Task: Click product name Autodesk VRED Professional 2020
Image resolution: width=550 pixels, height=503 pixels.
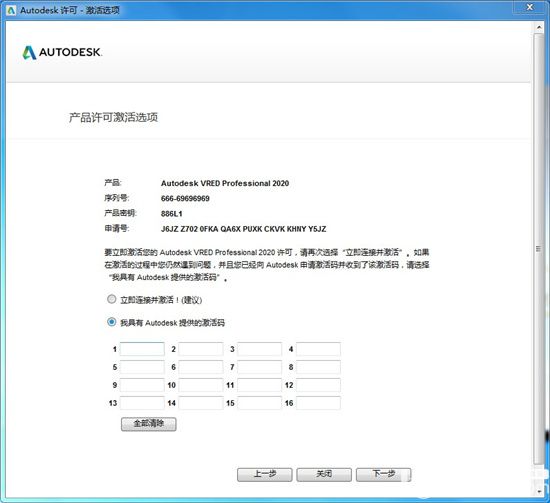Action: (x=225, y=183)
